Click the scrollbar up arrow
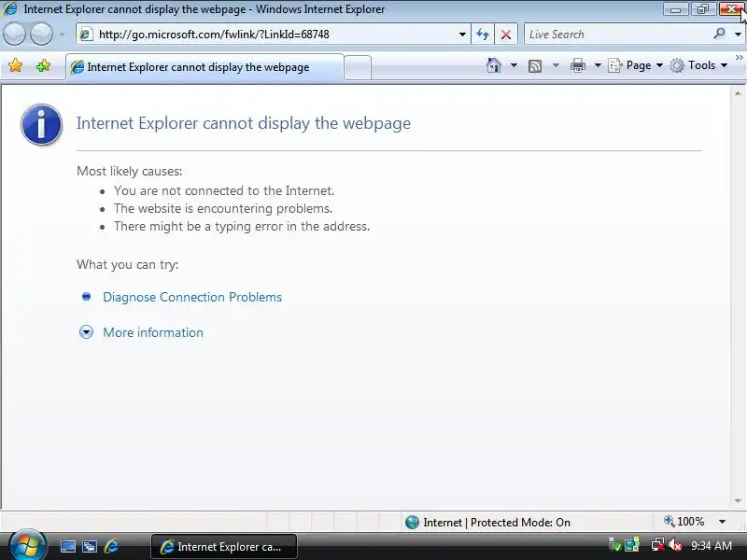The height and width of the screenshot is (560, 747). click(x=738, y=94)
